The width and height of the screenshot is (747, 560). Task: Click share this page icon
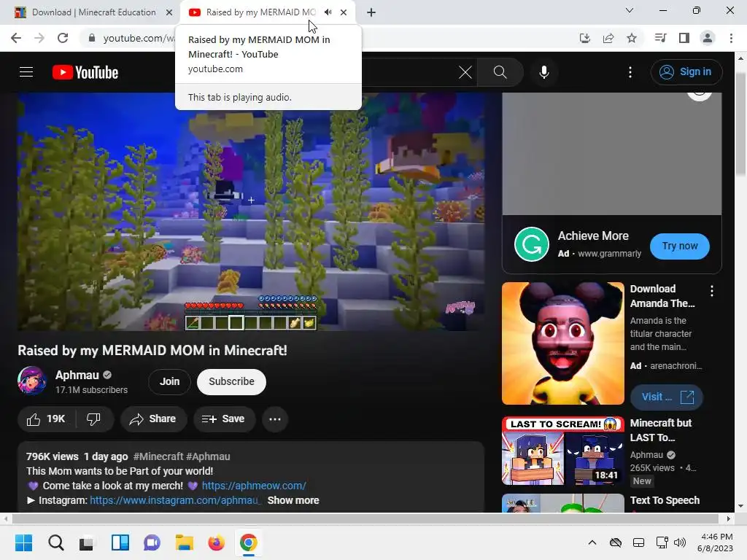click(608, 38)
